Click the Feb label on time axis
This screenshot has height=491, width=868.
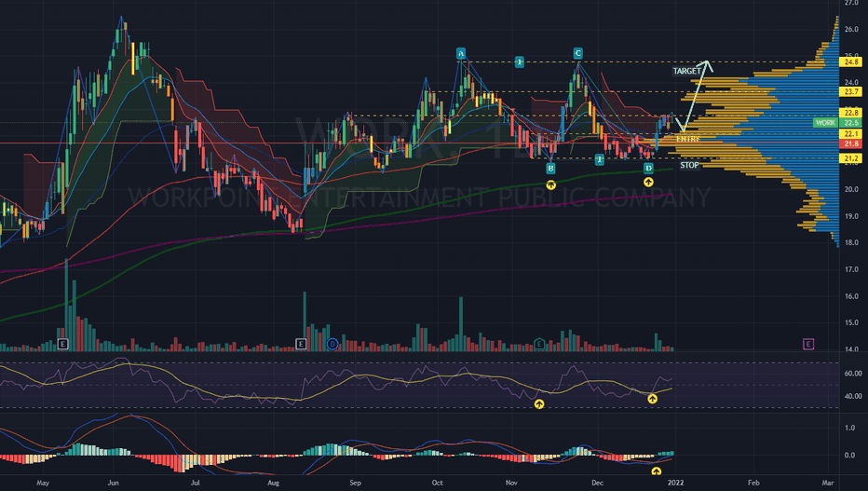[753, 483]
